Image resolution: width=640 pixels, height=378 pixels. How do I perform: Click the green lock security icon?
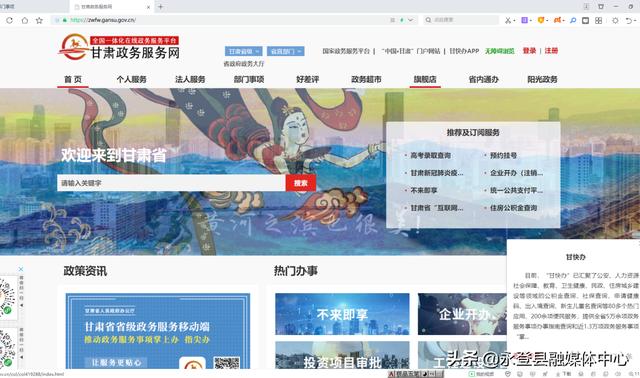[64, 20]
